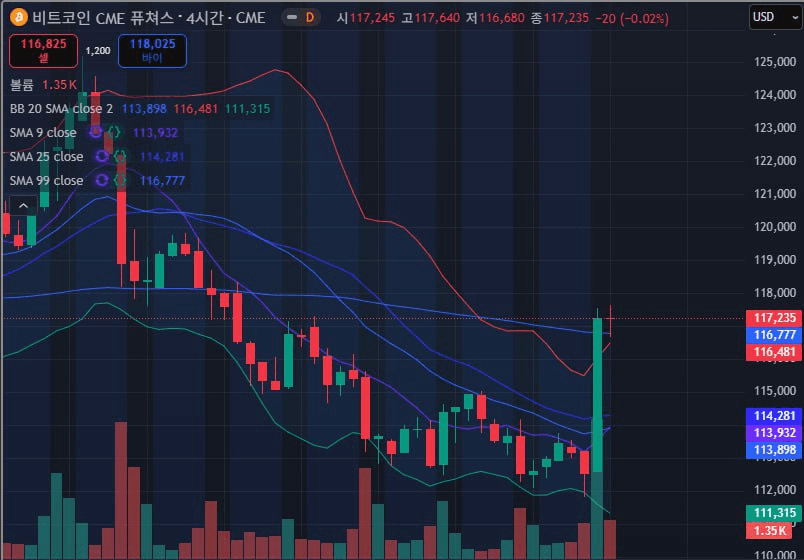Image resolution: width=804 pixels, height=560 pixels.
Task: Click the orange Bitcoin symbol logo
Action: 19,17
